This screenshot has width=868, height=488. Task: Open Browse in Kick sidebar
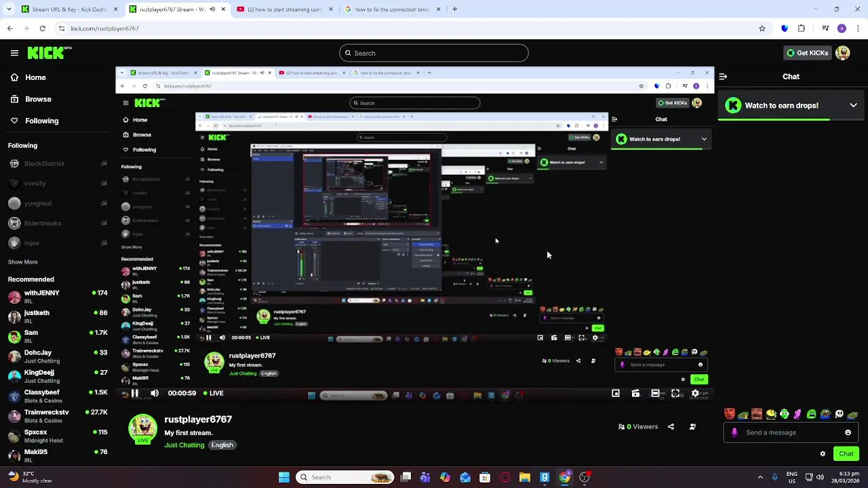click(31, 99)
